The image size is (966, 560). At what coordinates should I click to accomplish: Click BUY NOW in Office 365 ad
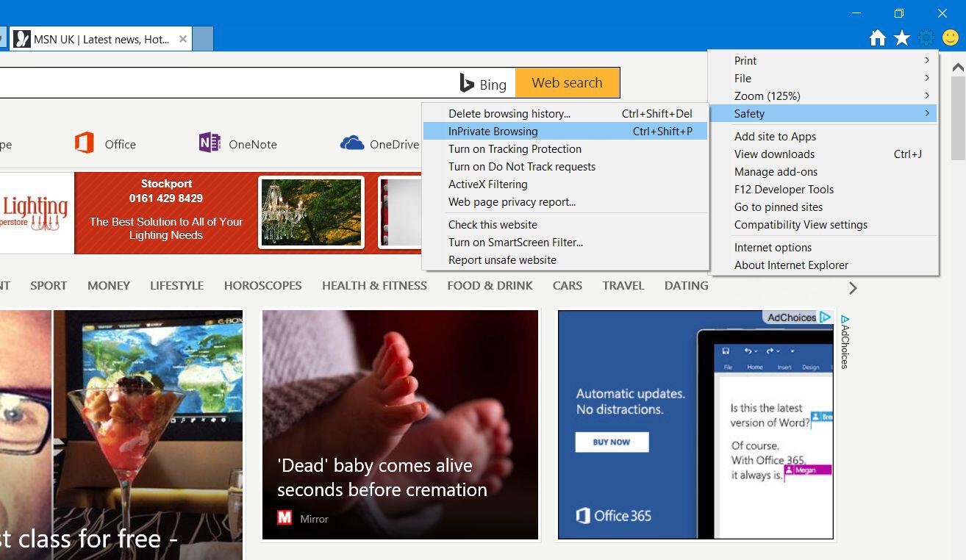[612, 442]
